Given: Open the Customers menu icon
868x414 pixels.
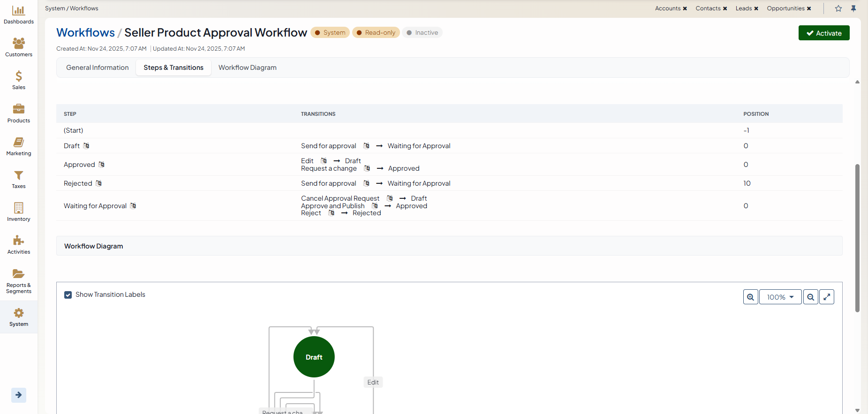Looking at the screenshot, I should pos(19,47).
